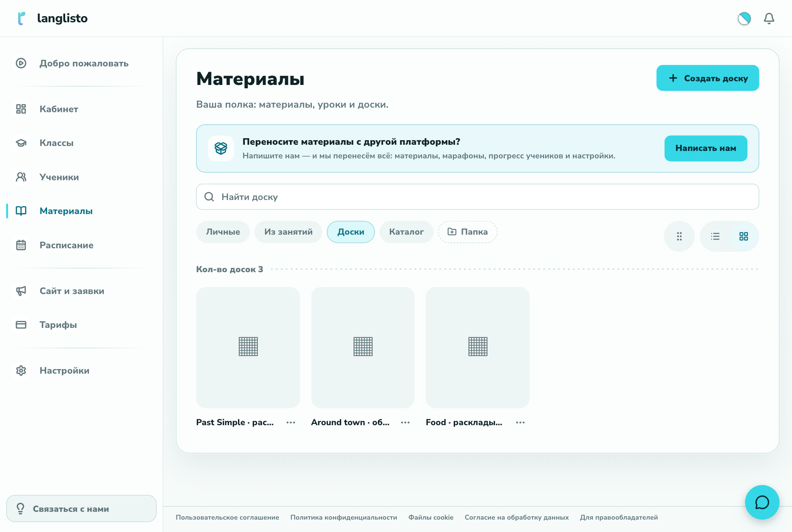Screen dimensions: 792x532
Task: Switch to list view
Action: [x=715, y=236]
